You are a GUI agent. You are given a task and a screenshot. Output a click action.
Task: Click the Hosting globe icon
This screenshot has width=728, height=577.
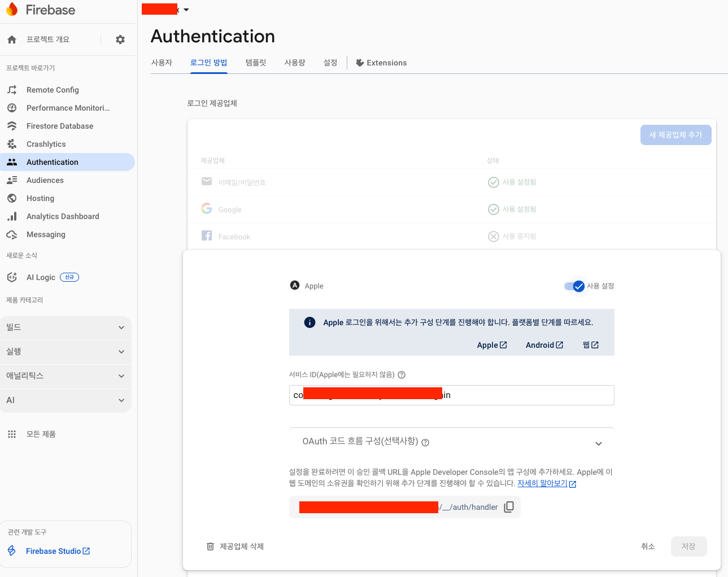point(12,198)
